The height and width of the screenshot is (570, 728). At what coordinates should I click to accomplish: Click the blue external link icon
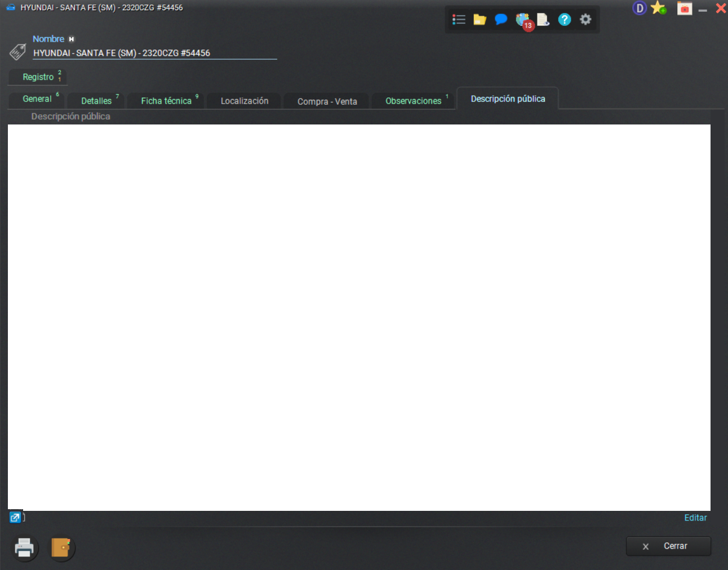point(15,516)
